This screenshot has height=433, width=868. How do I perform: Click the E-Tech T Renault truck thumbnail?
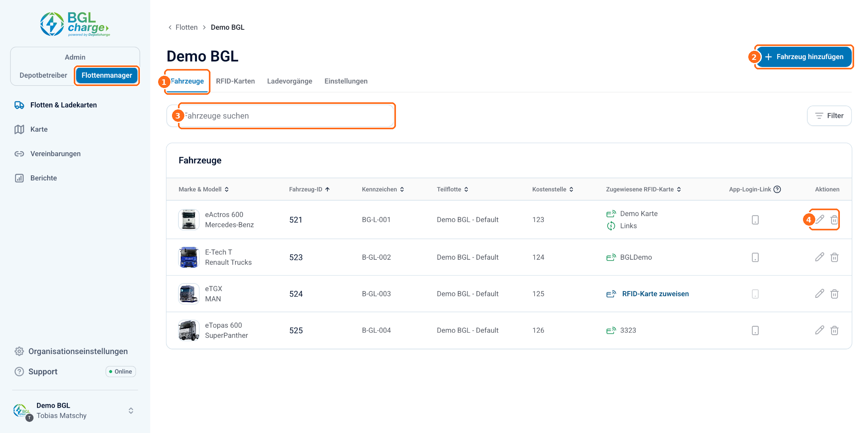pos(189,257)
